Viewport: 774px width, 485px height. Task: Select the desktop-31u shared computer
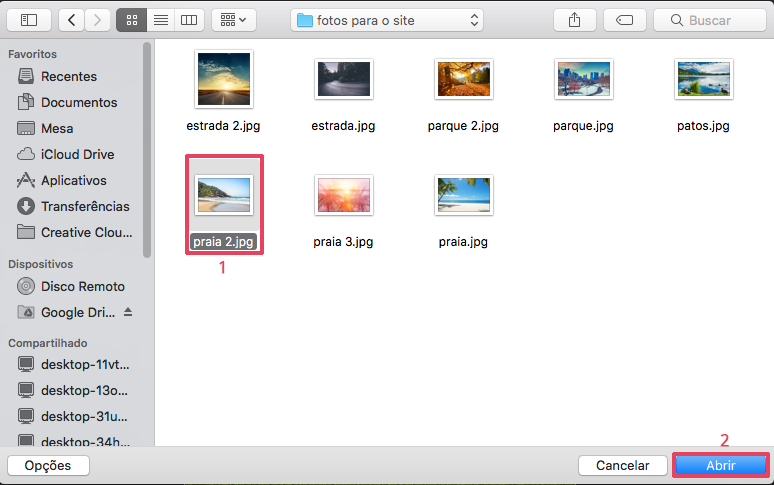tap(73, 416)
